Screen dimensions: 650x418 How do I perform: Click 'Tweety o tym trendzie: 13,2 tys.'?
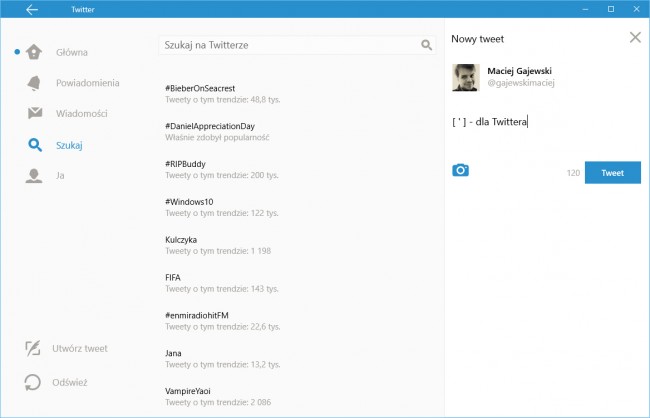(223, 365)
